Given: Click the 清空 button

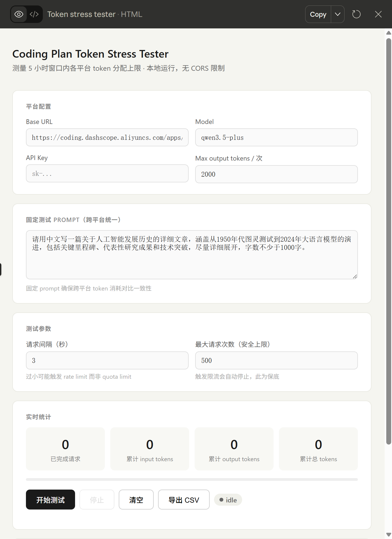Looking at the screenshot, I should pyautogui.click(x=136, y=500).
